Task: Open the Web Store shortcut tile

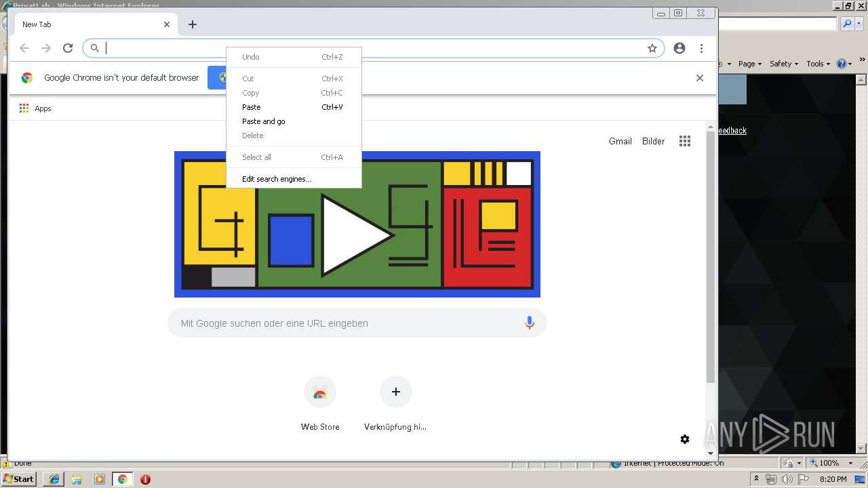Action: click(x=320, y=405)
